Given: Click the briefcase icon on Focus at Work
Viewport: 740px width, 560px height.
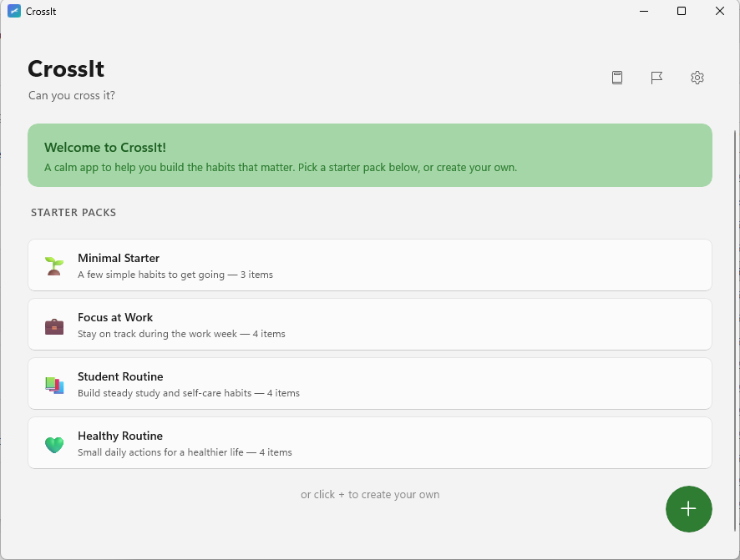Looking at the screenshot, I should (x=53, y=325).
